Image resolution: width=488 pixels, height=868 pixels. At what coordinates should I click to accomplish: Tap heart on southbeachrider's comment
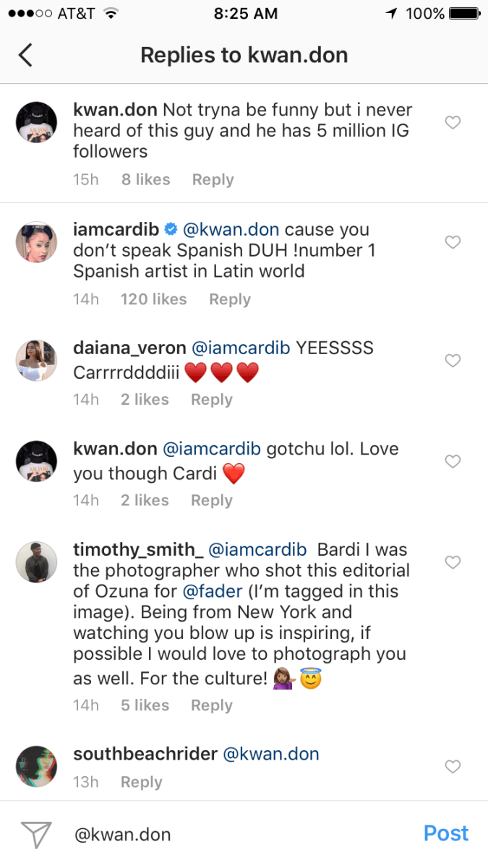[453, 766]
